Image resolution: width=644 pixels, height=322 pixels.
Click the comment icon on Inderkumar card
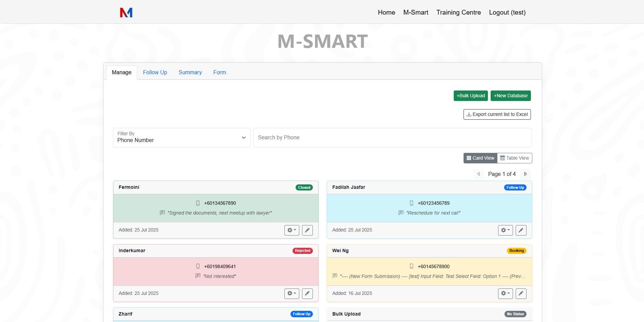coord(197,276)
